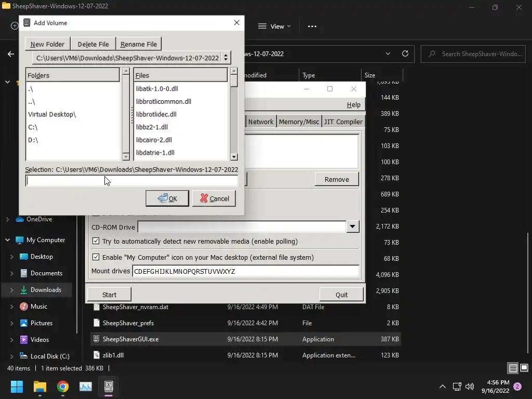Click the Folders column header

pos(73,75)
